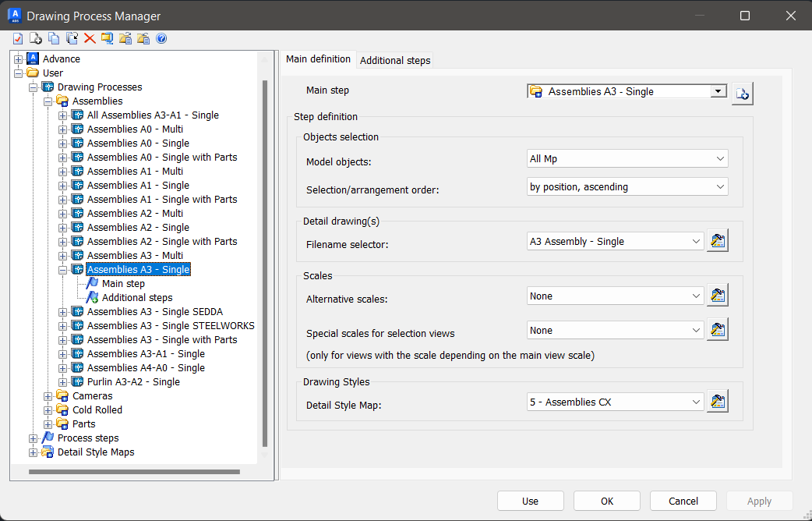Open the Model objects dropdown
The width and height of the screenshot is (812, 521).
pyautogui.click(x=627, y=158)
